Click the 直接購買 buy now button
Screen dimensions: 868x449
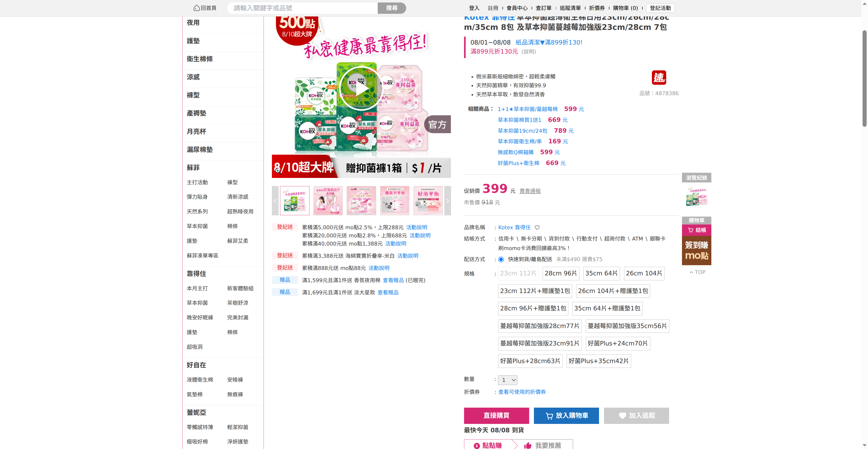coord(496,416)
